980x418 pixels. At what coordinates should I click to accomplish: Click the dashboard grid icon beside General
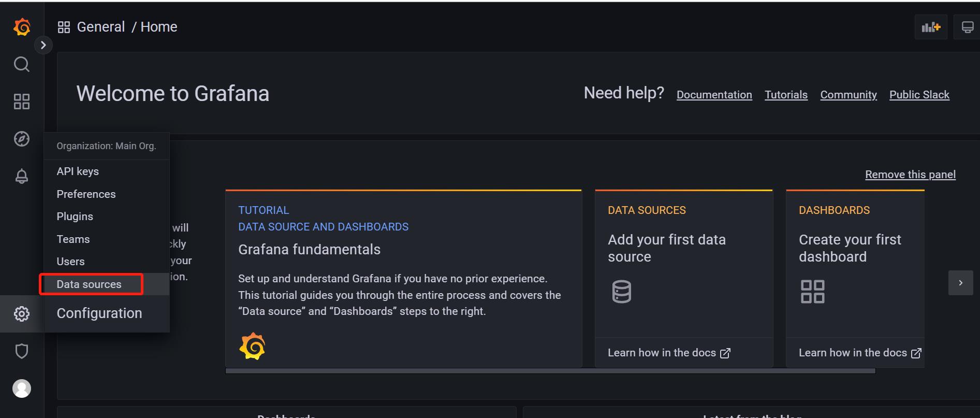click(x=64, y=27)
